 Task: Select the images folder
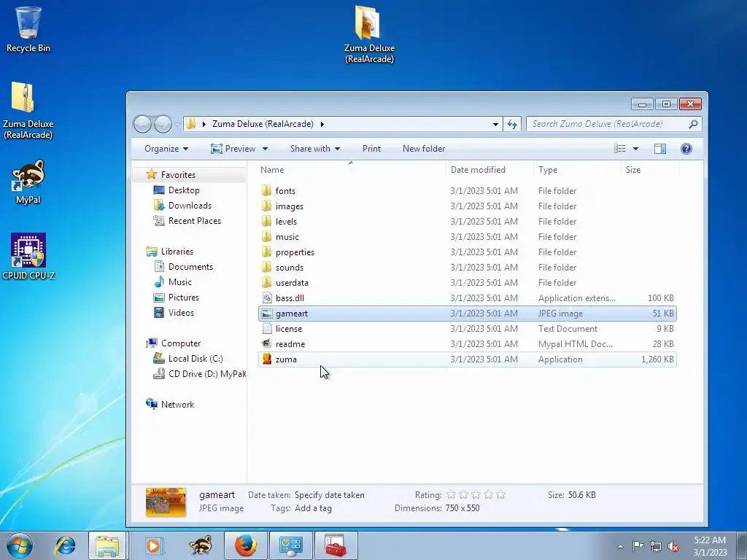coord(468,206)
